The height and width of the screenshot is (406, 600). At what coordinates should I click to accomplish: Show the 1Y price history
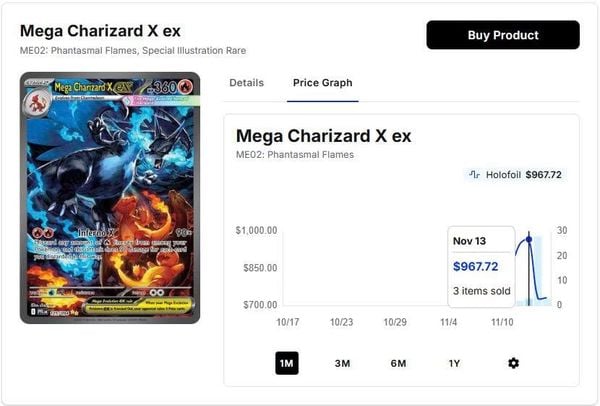pyautogui.click(x=454, y=363)
